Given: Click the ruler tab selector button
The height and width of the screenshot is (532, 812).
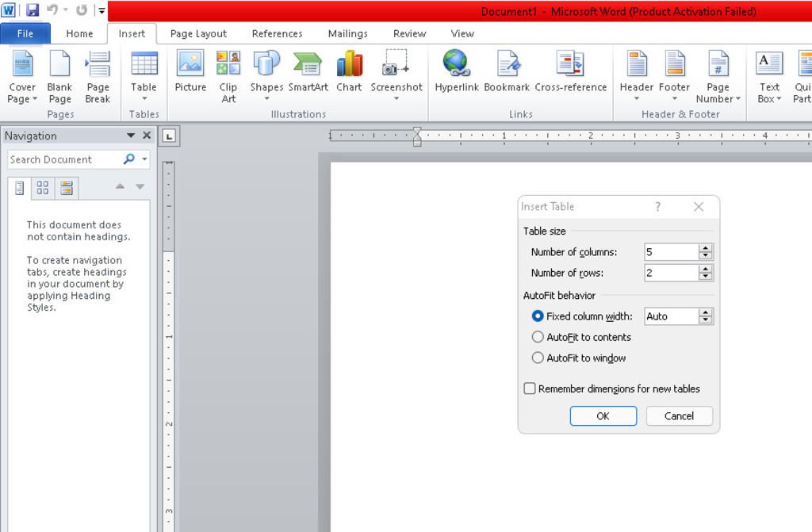Looking at the screenshot, I should 169,136.
